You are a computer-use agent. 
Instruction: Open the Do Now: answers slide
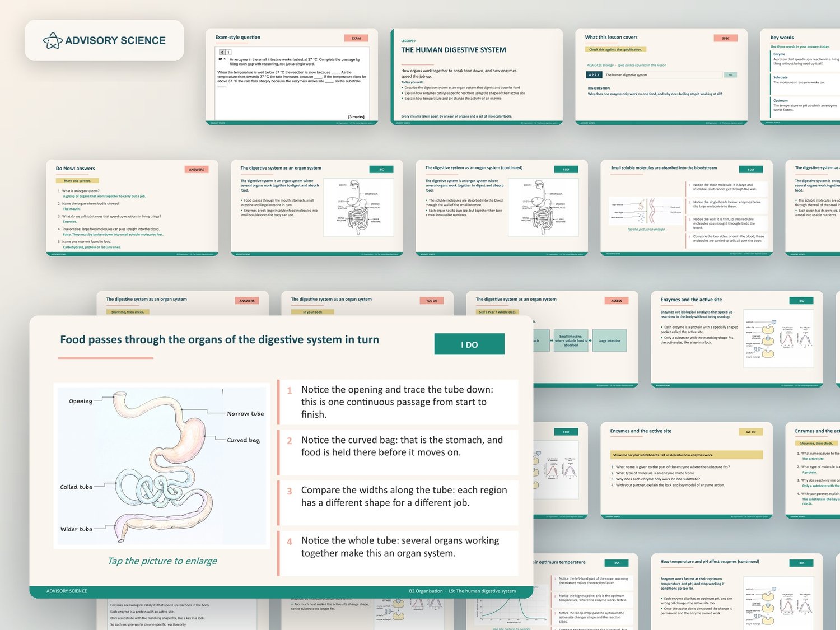132,208
